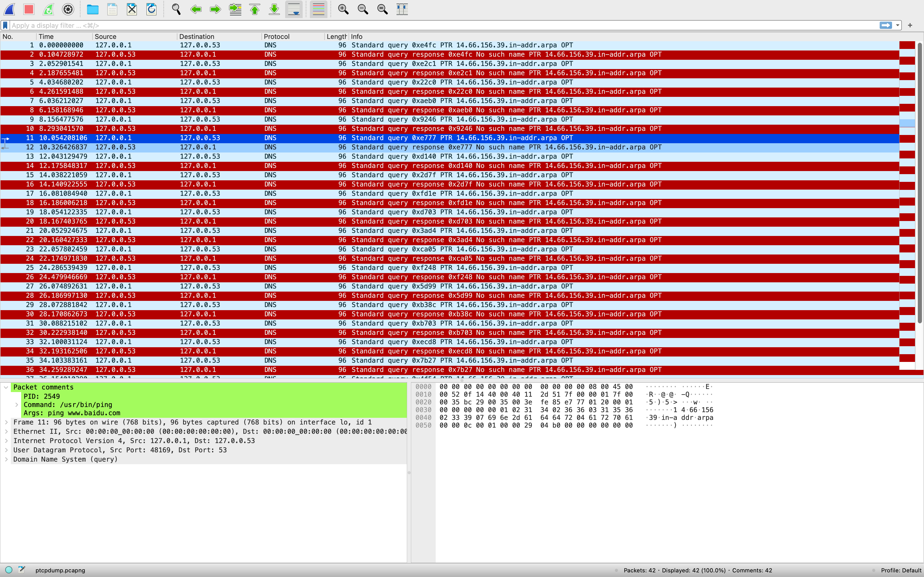Viewport: 924px width, 577px height.
Task: Click the resize columns icon
Action: pos(402,9)
